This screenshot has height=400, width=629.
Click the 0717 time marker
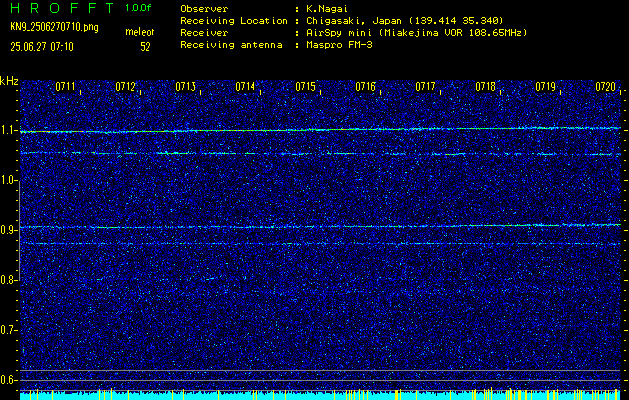point(425,87)
